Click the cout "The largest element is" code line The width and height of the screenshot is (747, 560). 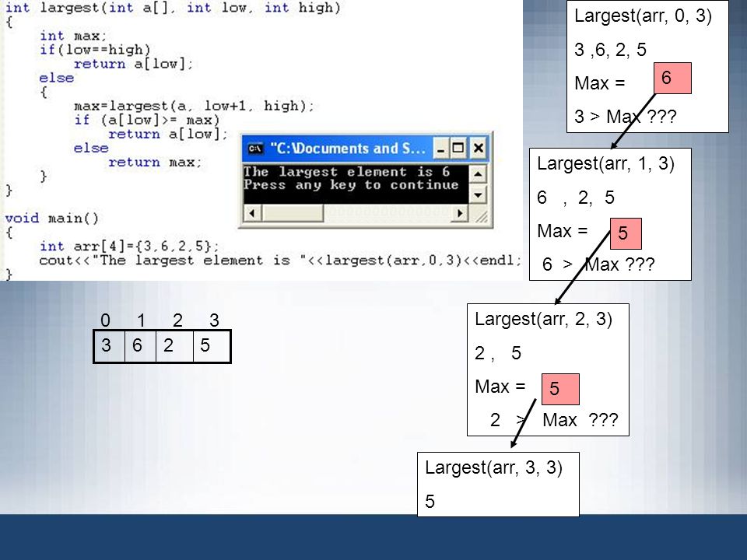coord(281,261)
